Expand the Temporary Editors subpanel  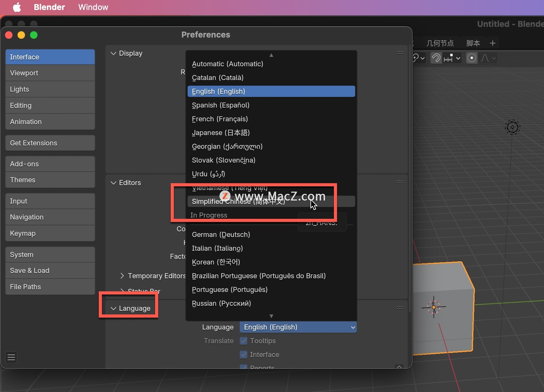pyautogui.click(x=122, y=276)
